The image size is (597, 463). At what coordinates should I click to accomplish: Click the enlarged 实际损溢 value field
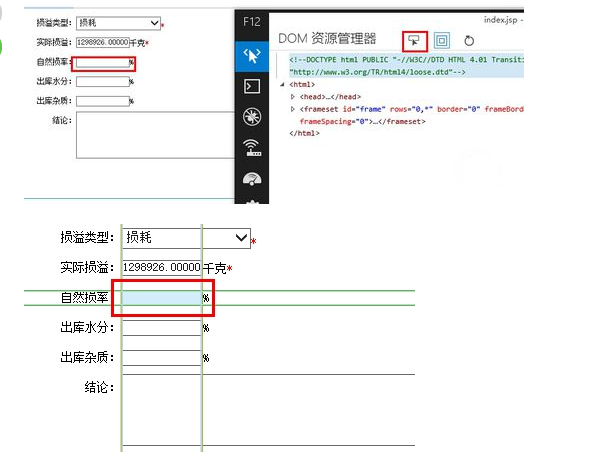(162, 268)
